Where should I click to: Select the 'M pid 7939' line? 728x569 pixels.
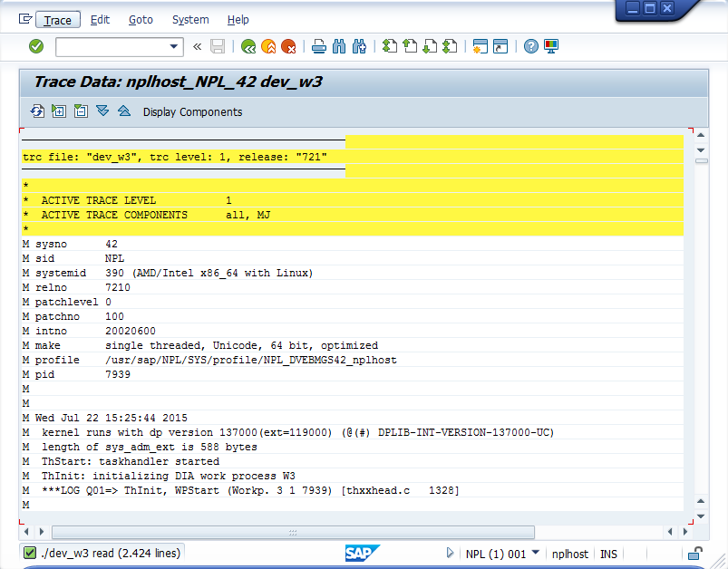[x=353, y=374]
